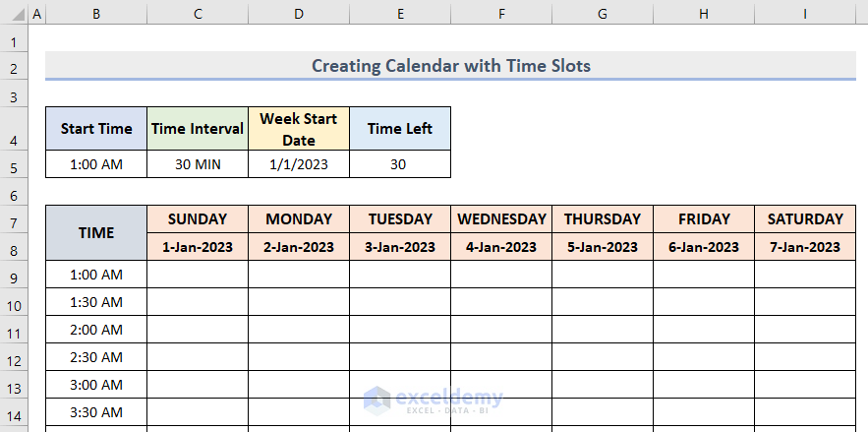The height and width of the screenshot is (432, 868).
Task: Select the '30 MIN' time interval cell
Action: click(198, 164)
